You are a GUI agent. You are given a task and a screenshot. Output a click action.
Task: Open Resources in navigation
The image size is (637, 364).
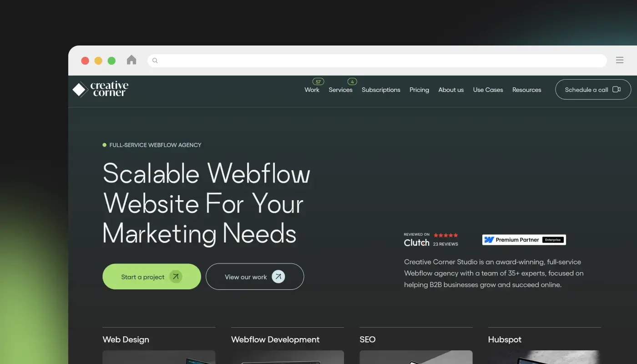526,90
